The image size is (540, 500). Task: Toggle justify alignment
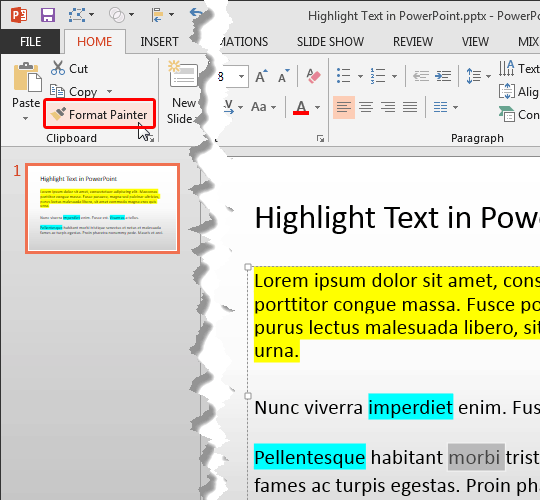click(410, 107)
